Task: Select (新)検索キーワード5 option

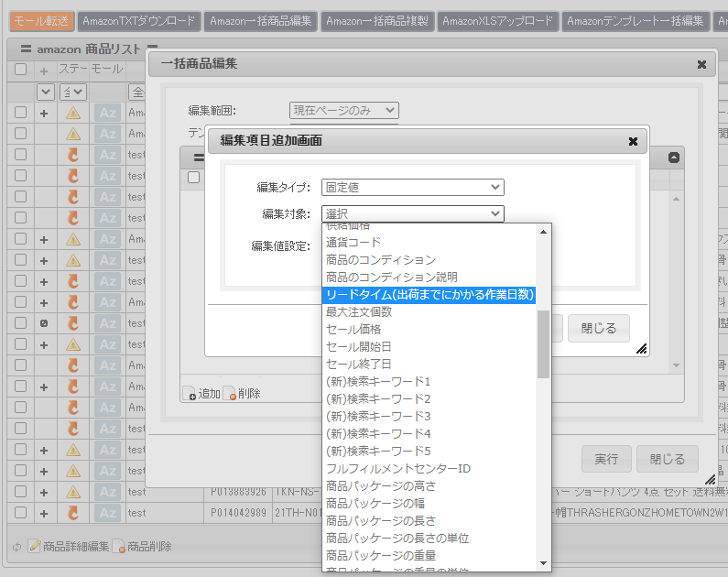Action: [429, 452]
